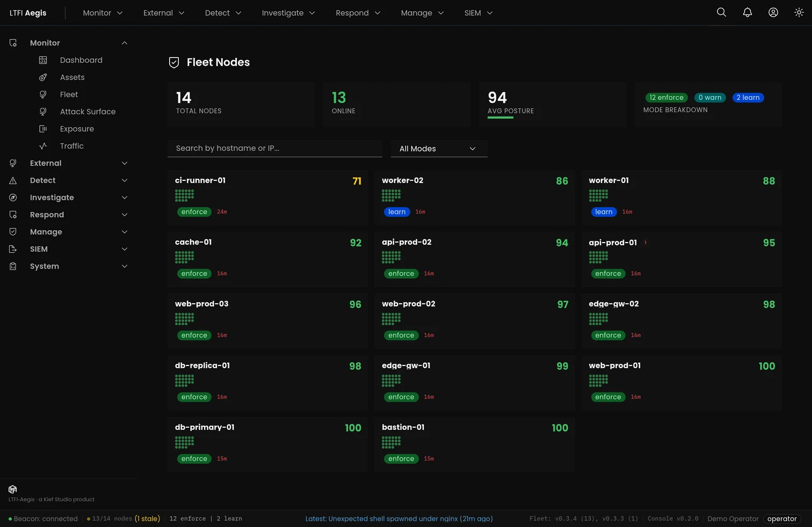
Task: Open user account icon
Action: click(x=773, y=12)
